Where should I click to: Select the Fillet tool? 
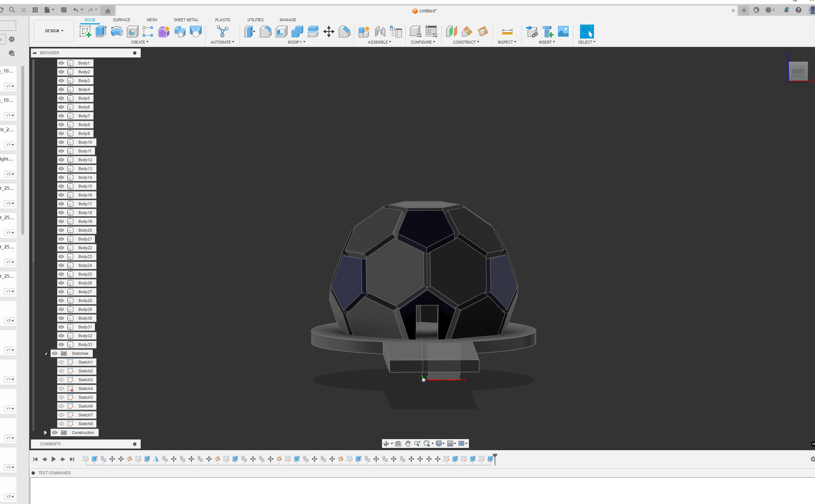265,32
